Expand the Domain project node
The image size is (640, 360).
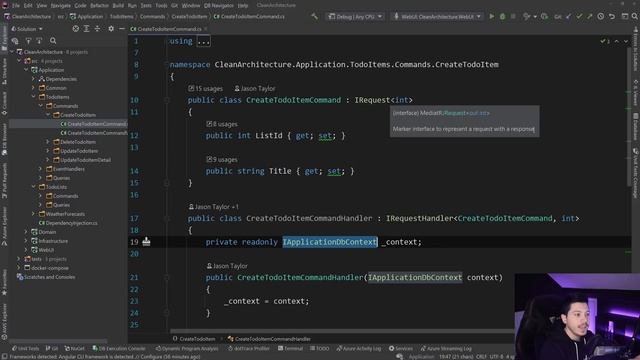pos(26,232)
